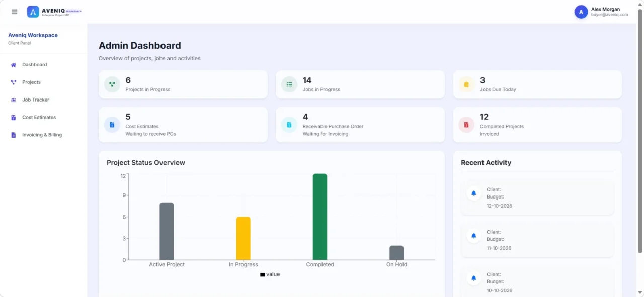This screenshot has height=297, width=644.
Task: Click the Recent Activity heading
Action: 486,163
